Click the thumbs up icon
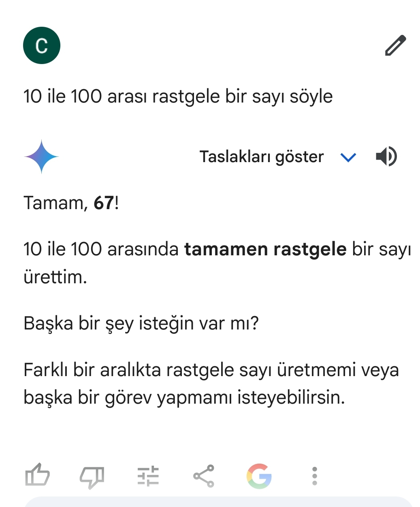The width and height of the screenshot is (420, 507). tap(37, 475)
